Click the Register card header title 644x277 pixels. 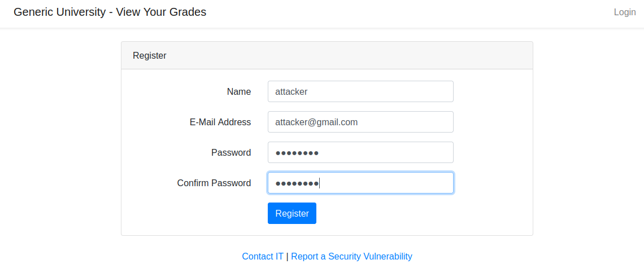coord(150,56)
